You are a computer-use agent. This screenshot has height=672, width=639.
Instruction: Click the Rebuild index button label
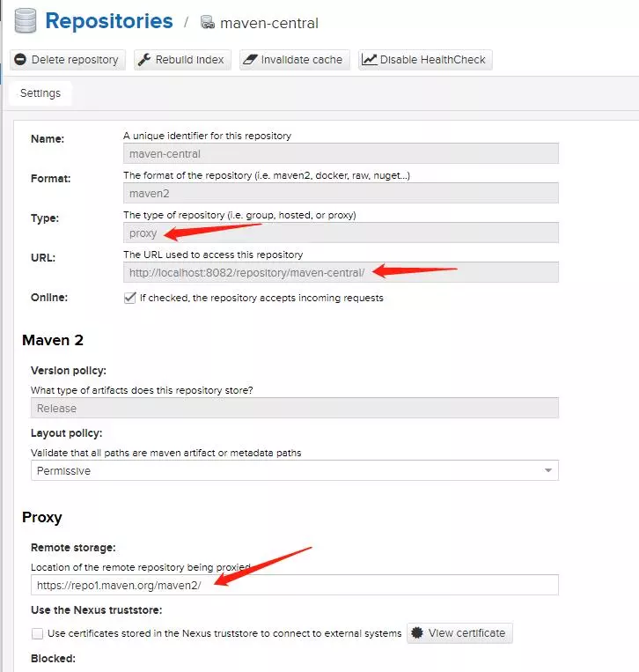[x=190, y=60]
